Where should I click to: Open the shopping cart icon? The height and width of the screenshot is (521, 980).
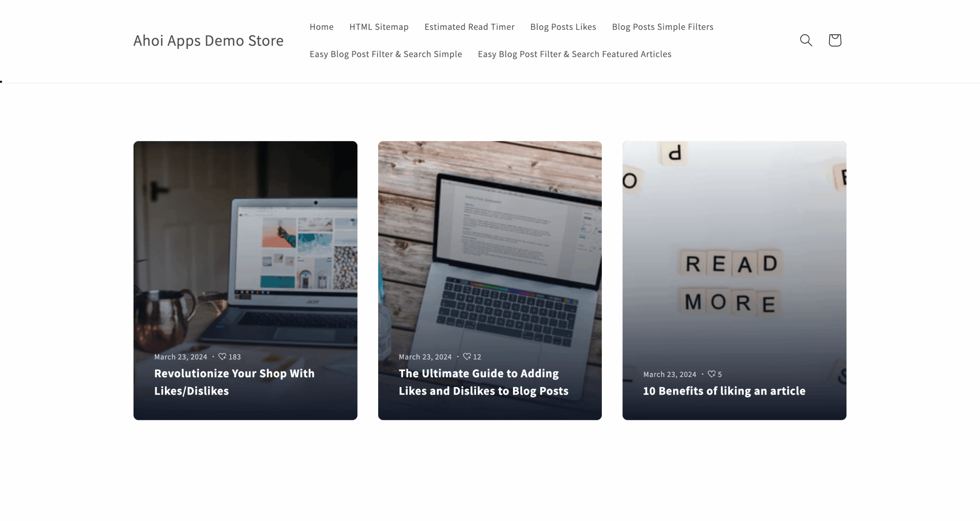tap(835, 40)
